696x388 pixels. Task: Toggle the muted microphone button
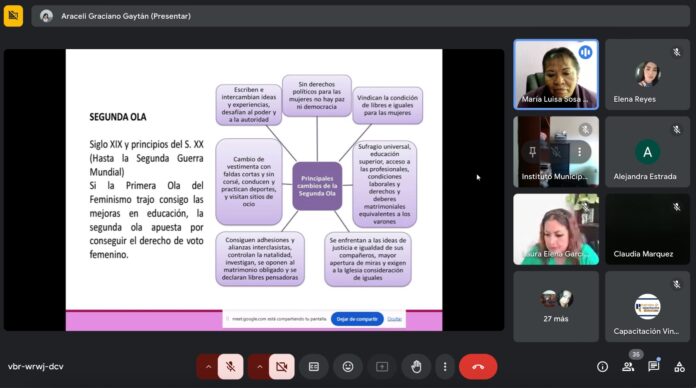point(230,367)
